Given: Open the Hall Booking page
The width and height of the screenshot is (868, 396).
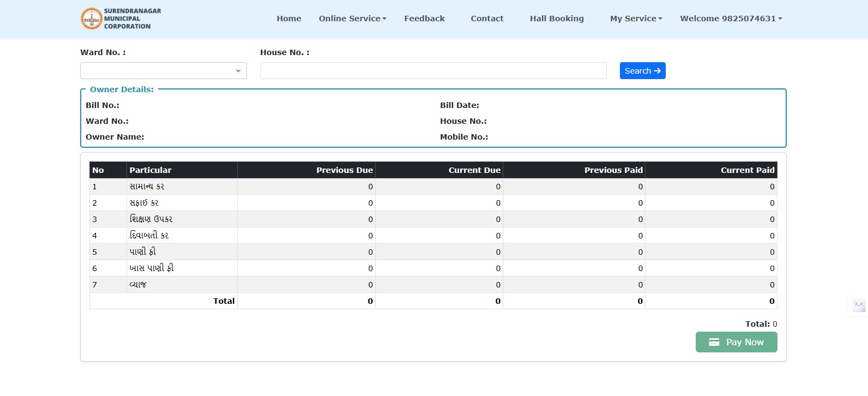Looking at the screenshot, I should pyautogui.click(x=557, y=19).
